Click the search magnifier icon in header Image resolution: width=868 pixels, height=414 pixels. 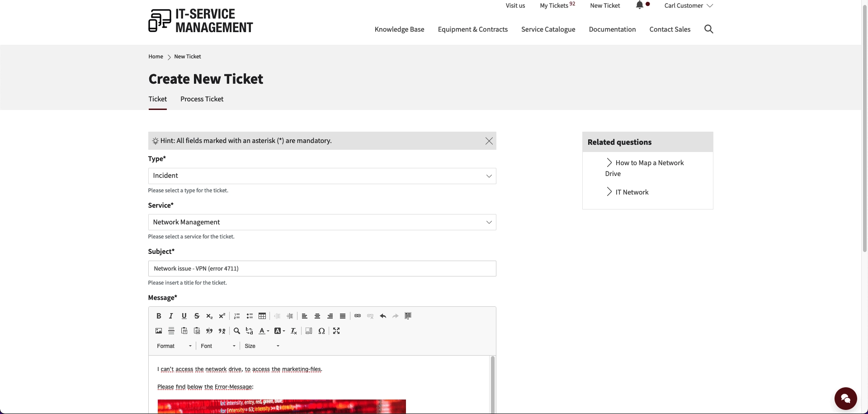point(708,29)
